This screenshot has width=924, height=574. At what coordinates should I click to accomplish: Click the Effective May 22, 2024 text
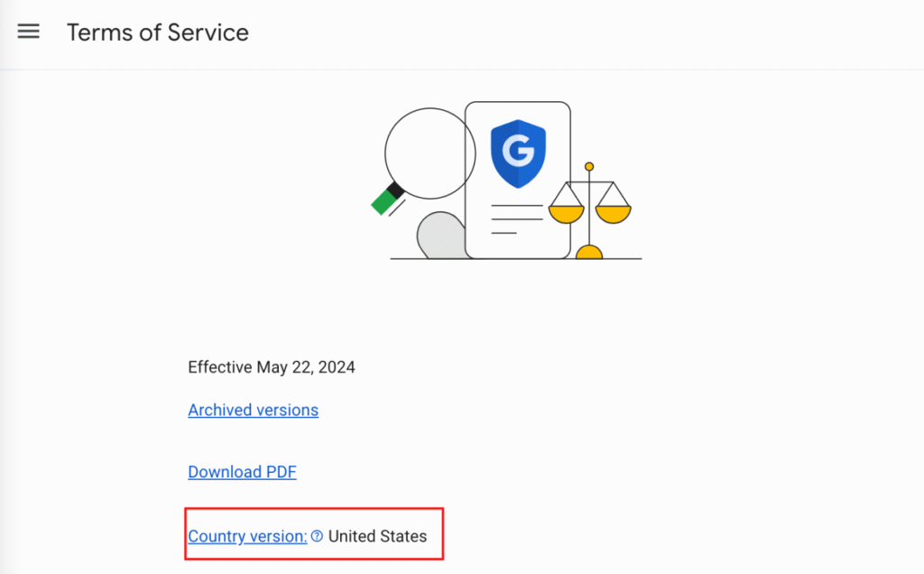tap(272, 367)
